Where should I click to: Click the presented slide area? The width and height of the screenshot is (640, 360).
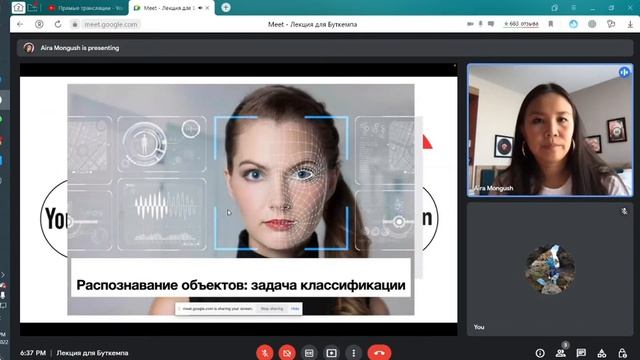[x=238, y=199]
